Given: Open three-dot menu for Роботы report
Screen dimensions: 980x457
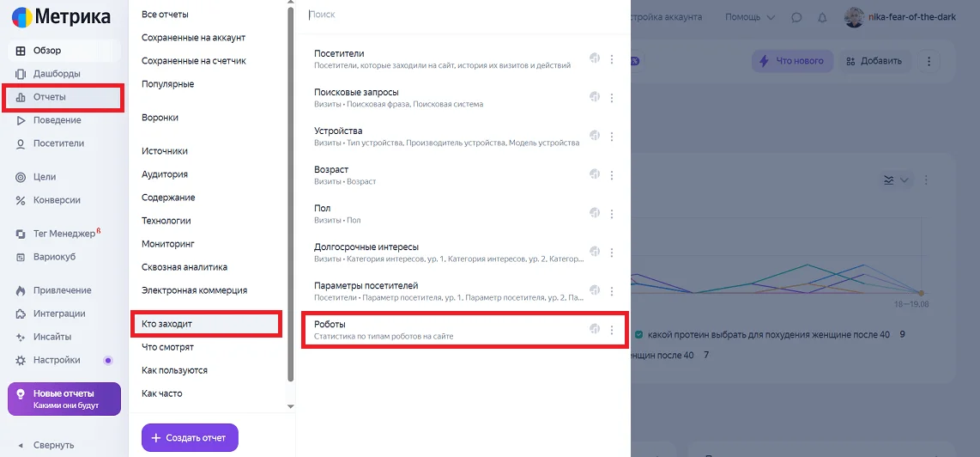Looking at the screenshot, I should [612, 330].
